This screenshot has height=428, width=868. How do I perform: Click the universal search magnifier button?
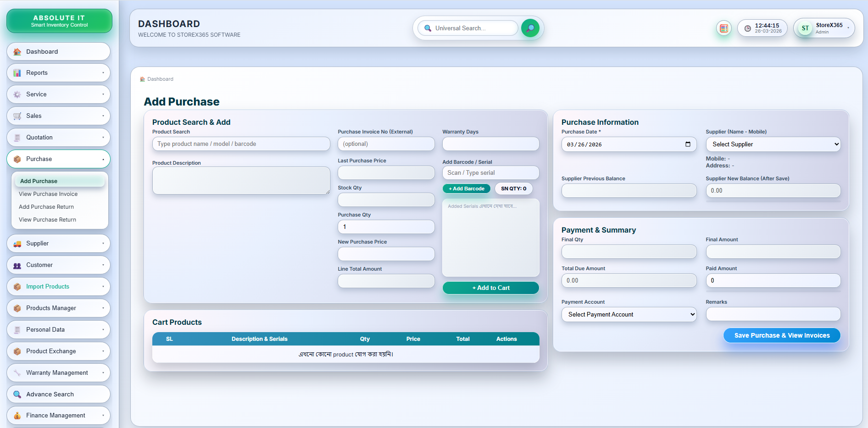[530, 28]
